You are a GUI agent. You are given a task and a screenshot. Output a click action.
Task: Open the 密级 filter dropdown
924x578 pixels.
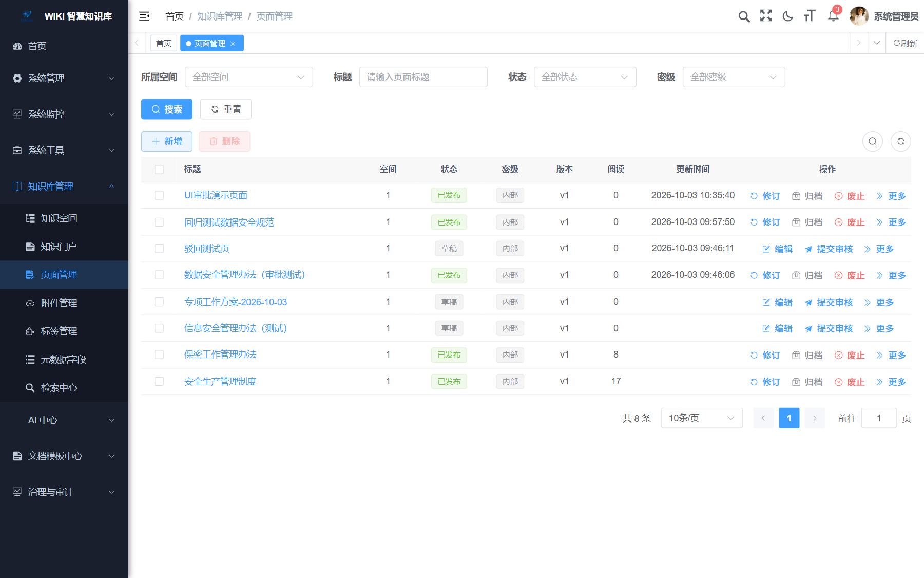(734, 77)
